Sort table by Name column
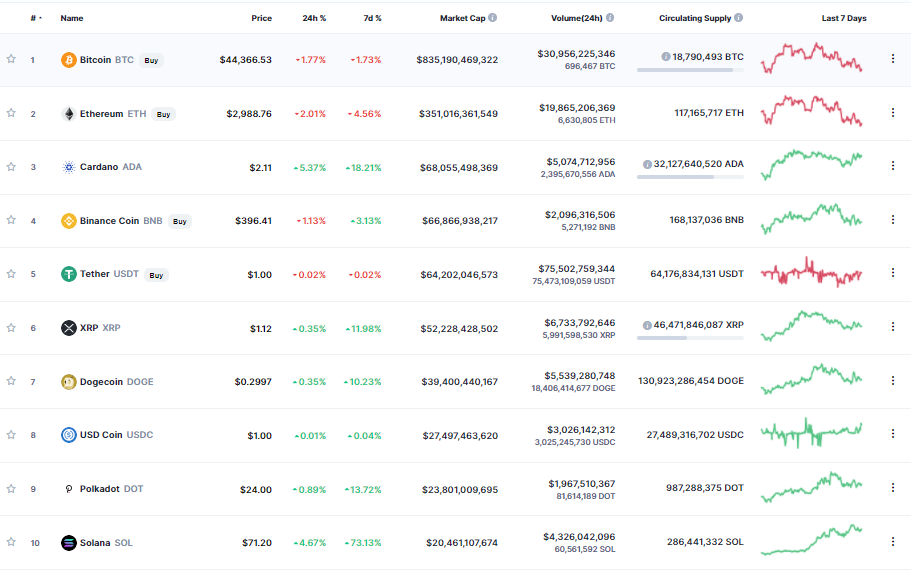 71,18
